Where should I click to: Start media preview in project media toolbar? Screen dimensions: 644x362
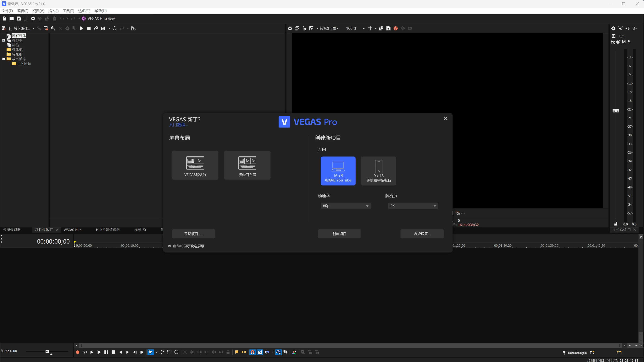tap(81, 29)
